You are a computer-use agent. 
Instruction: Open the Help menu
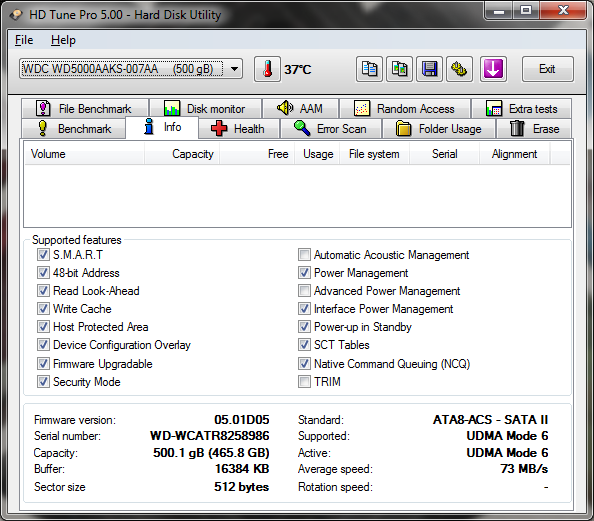coord(63,40)
